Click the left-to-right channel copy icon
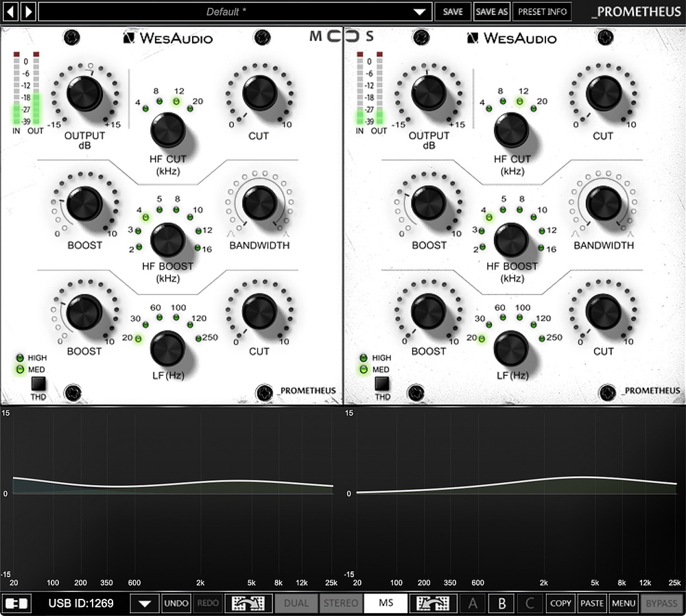The image size is (686, 616). tap(248, 603)
